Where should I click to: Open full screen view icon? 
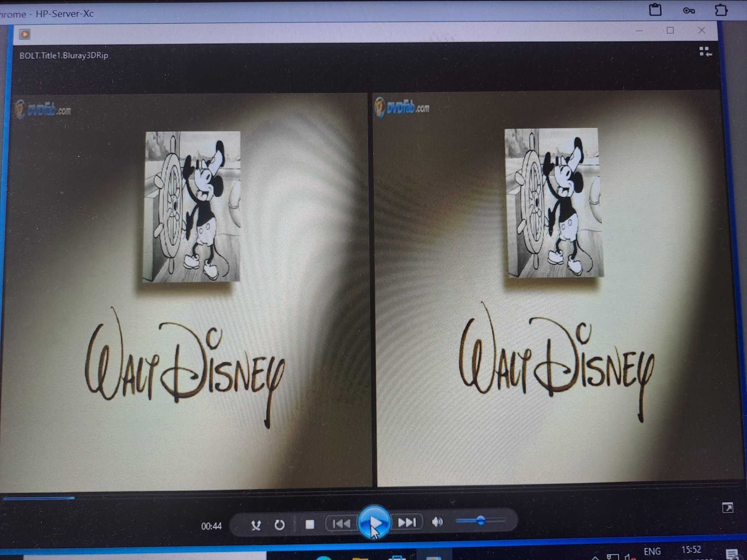(728, 508)
